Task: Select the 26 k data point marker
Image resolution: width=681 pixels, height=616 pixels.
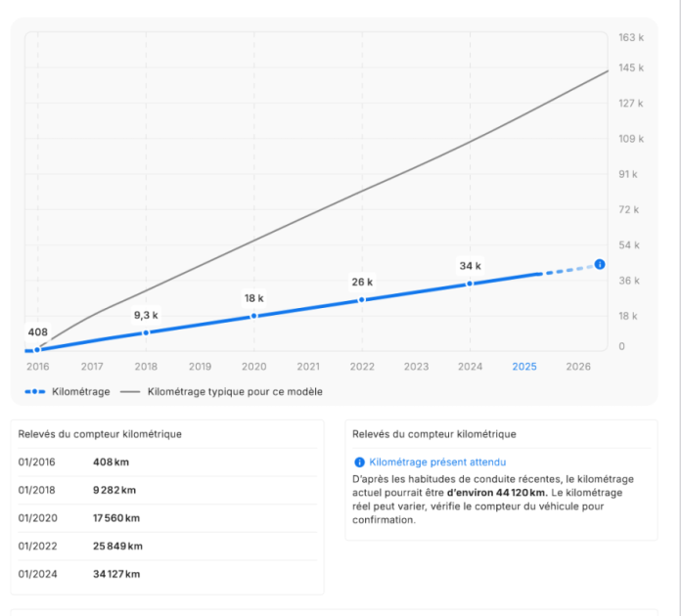Action: pyautogui.click(x=362, y=300)
